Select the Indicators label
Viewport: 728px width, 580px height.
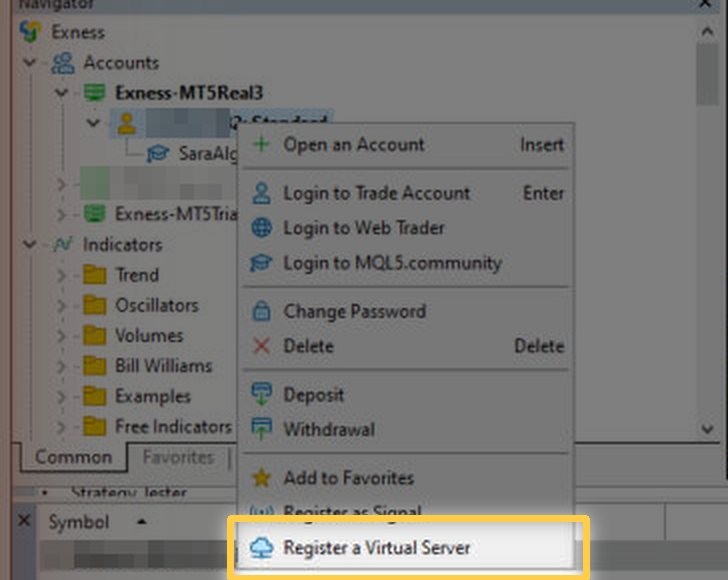point(123,244)
